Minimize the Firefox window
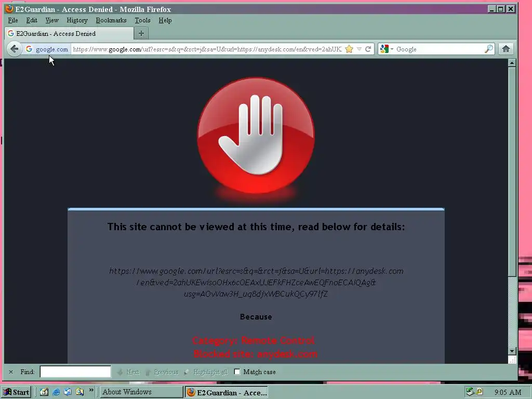Screen dimensions: 532x399 [x=492, y=9]
